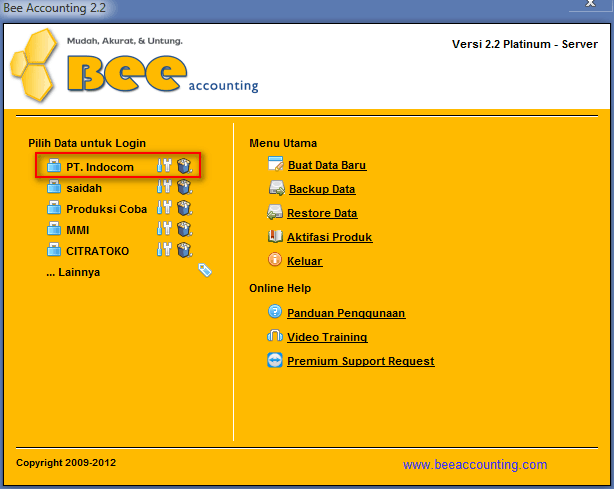614x489 pixels.
Task: Open the Restore Data link
Action: point(322,213)
